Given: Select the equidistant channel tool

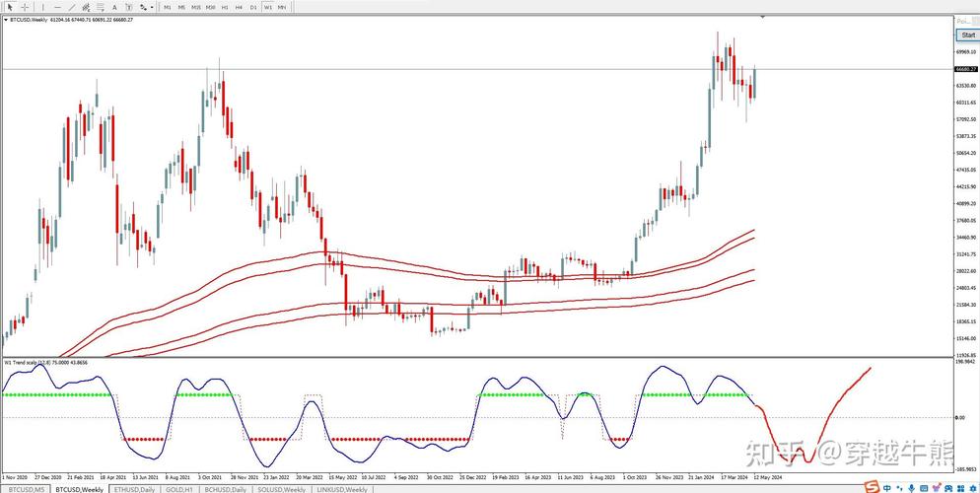Looking at the screenshot, I should pyautogui.click(x=88, y=7).
